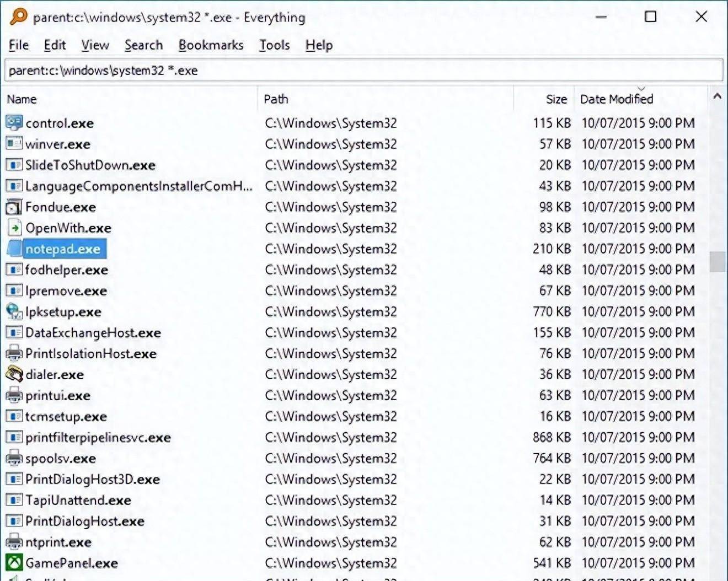The width and height of the screenshot is (728, 581).
Task: Click the tcmsetup.exe file icon
Action: [14, 416]
